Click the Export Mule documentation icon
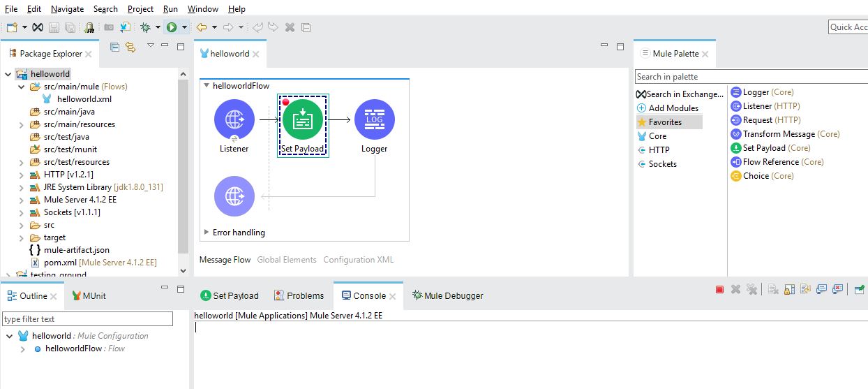868x389 pixels. 126,27
